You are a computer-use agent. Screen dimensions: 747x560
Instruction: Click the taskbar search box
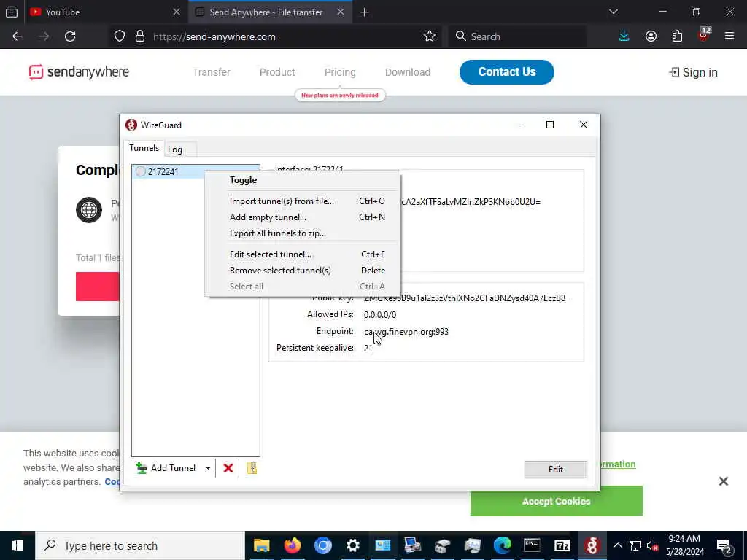pos(140,545)
